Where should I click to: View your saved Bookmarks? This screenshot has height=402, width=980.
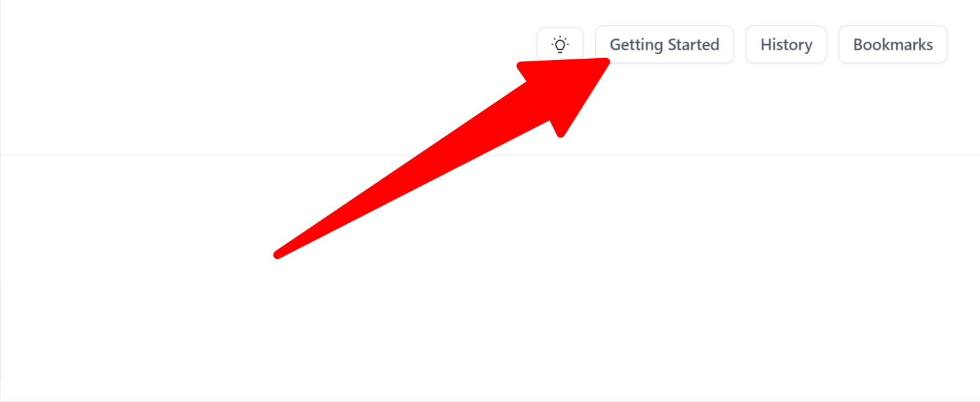point(893,45)
